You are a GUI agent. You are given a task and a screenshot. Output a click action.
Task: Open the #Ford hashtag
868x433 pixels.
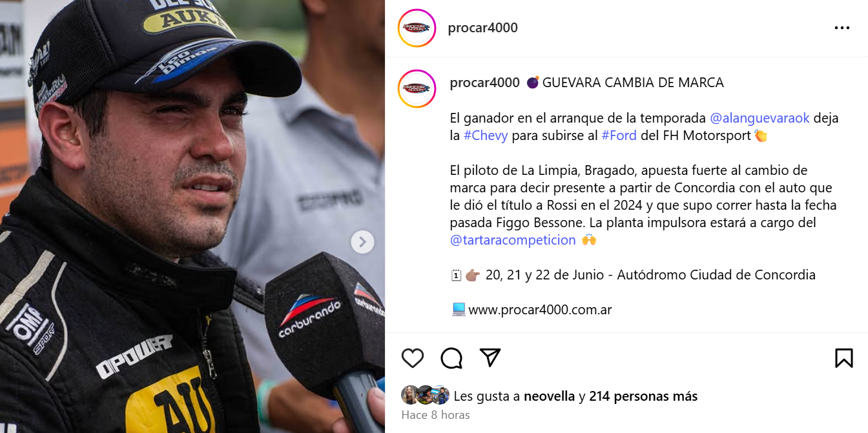tap(619, 136)
